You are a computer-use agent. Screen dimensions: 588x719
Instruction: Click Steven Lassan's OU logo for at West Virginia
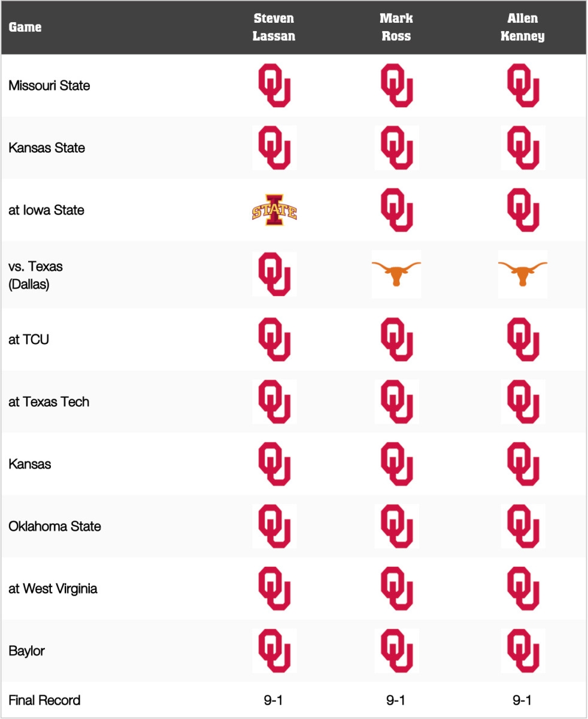point(274,589)
